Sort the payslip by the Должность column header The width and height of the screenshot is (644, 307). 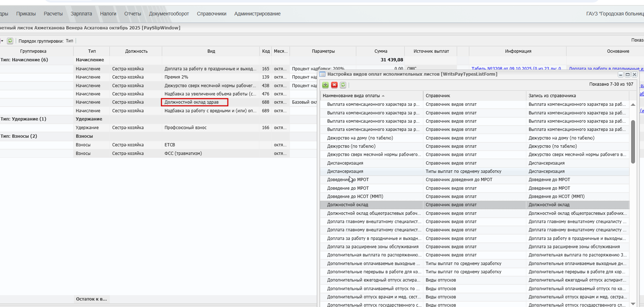[x=136, y=51]
